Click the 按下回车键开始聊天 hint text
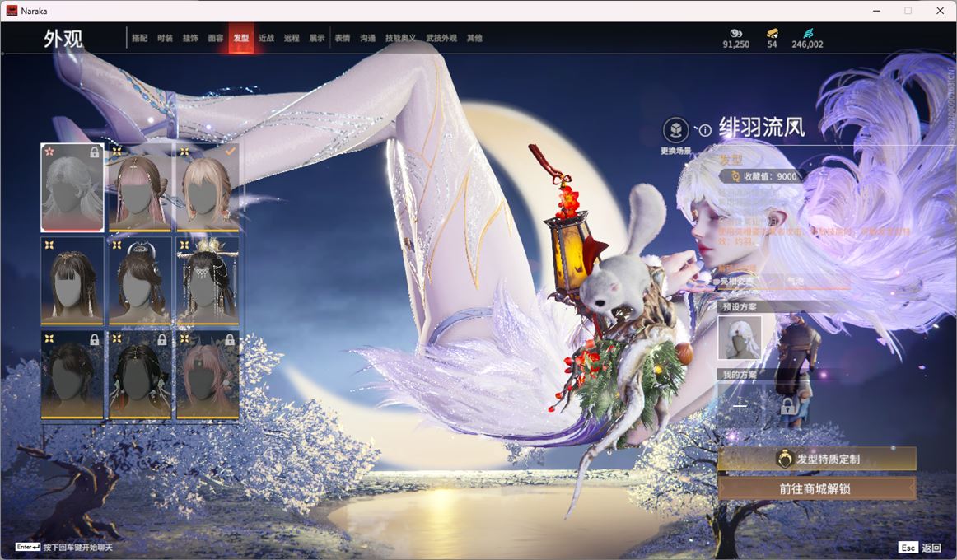Screen dimensions: 957x560 click(x=78, y=547)
